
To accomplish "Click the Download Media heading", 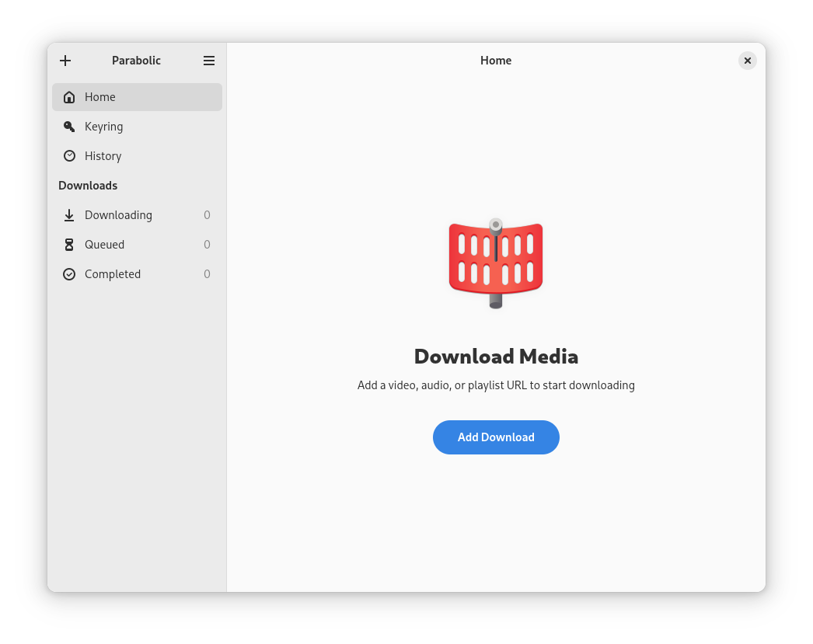I will click(496, 357).
